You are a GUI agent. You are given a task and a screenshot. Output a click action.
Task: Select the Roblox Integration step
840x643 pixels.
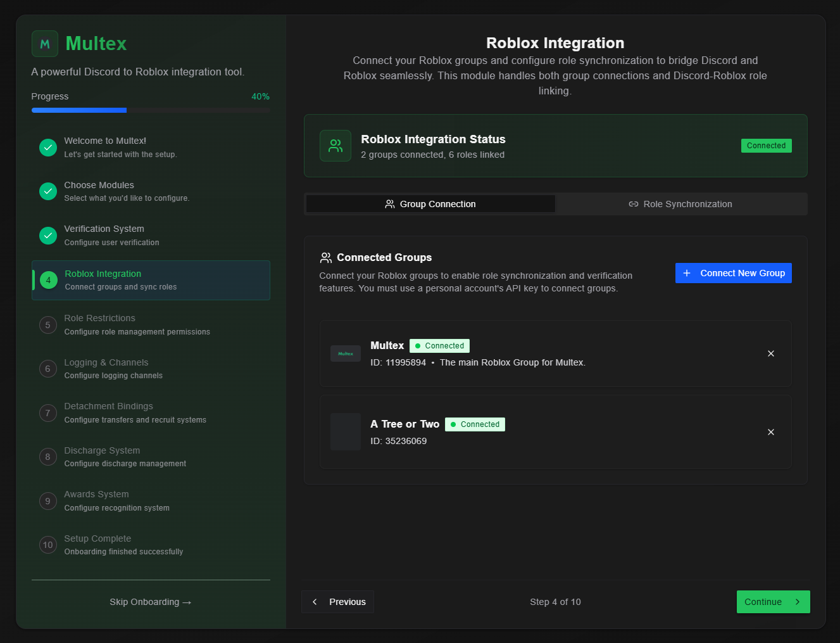tap(151, 280)
